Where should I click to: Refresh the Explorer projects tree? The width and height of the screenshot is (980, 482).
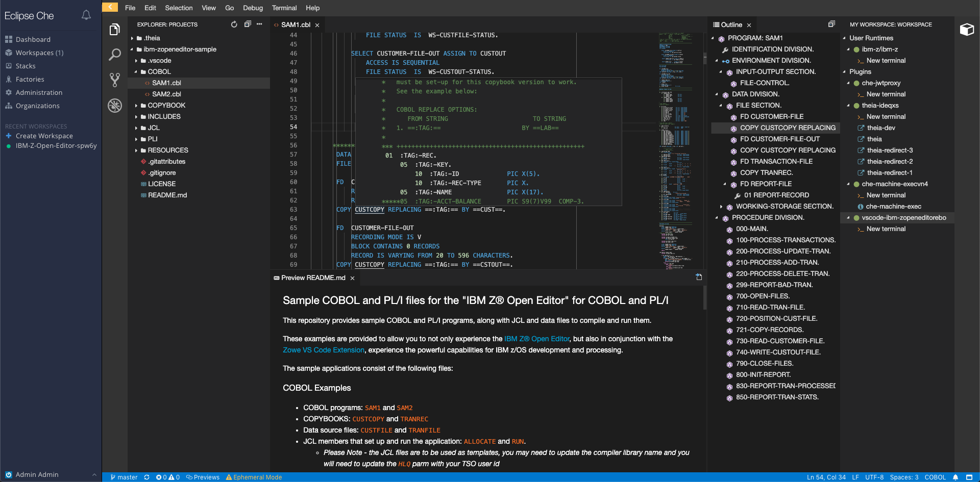point(234,24)
